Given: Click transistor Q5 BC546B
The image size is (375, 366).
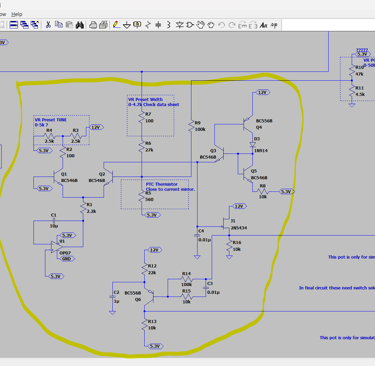Looking at the screenshot, I should (x=249, y=174).
